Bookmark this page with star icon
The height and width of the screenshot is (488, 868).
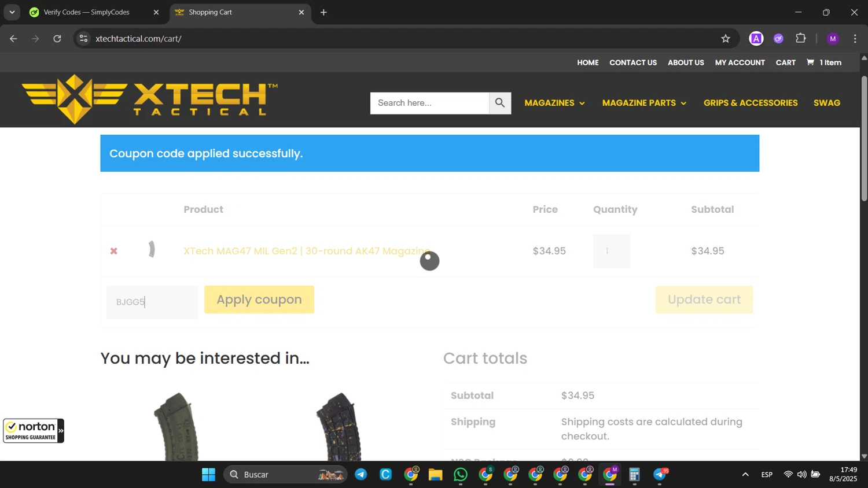click(726, 39)
